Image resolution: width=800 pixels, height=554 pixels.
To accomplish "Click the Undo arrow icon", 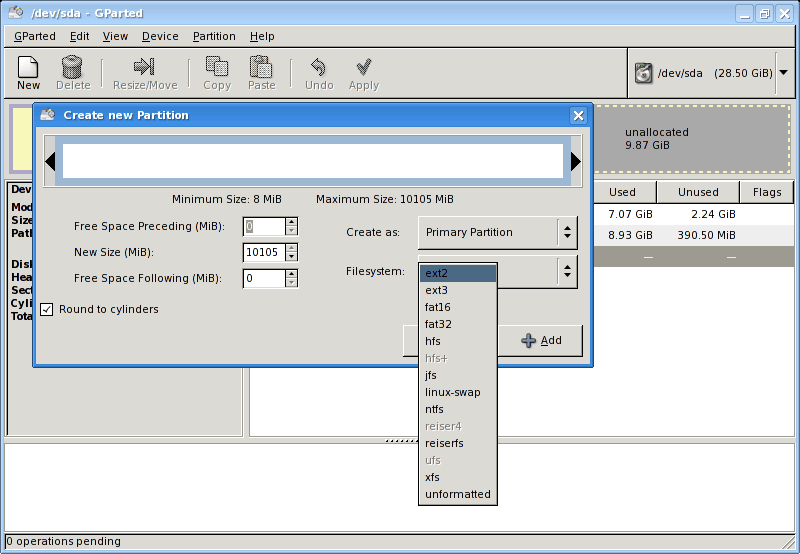I will 319,67.
